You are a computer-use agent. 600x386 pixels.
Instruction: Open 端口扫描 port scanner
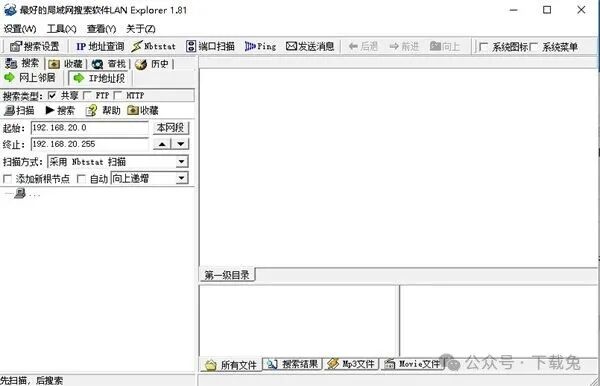point(210,47)
